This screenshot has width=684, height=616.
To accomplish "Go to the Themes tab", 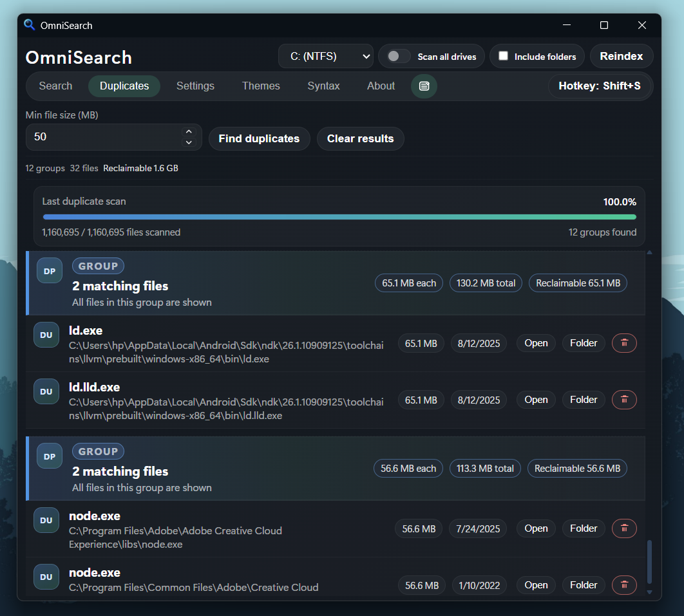I will [x=261, y=86].
